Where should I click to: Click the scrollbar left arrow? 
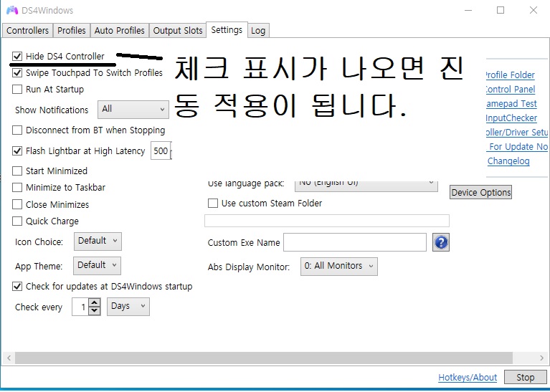(9, 358)
